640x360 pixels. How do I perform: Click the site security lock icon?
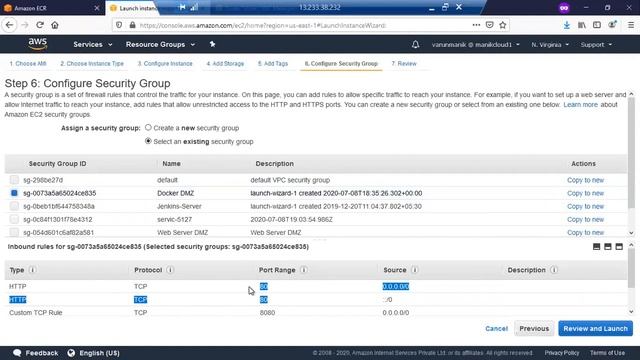click(132, 25)
